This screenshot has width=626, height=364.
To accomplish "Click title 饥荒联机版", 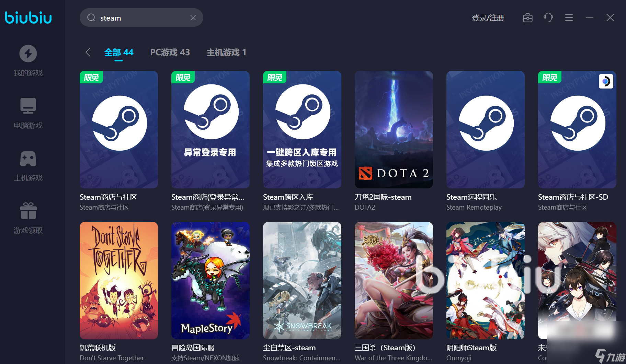I will click(98, 348).
